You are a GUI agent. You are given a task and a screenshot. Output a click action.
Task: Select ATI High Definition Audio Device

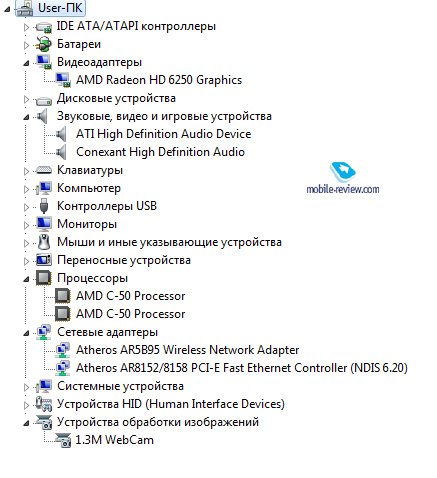coord(163,134)
